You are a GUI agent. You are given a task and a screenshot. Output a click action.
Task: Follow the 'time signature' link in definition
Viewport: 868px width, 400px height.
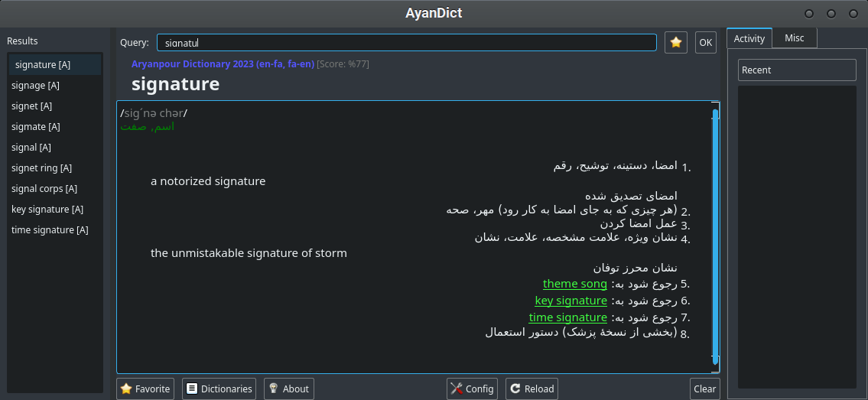pyautogui.click(x=568, y=317)
